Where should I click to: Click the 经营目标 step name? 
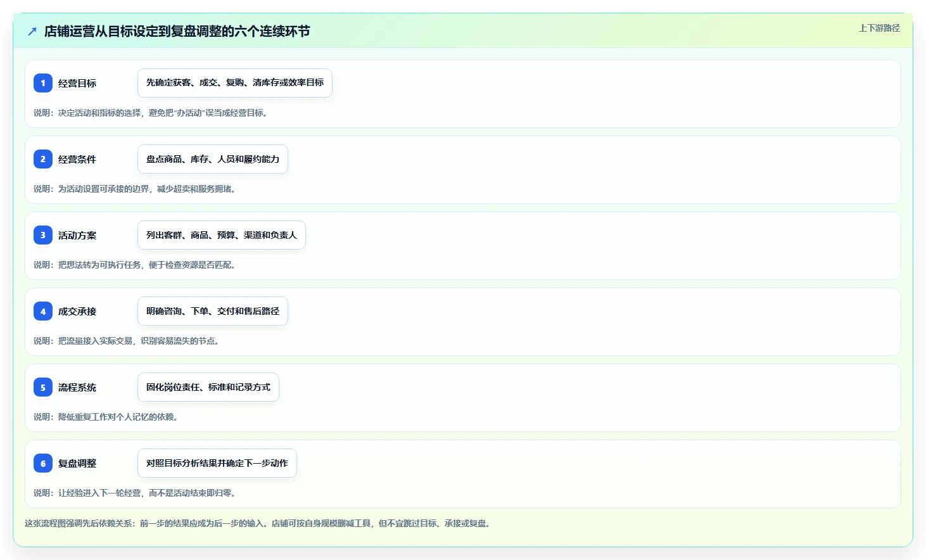(77, 83)
